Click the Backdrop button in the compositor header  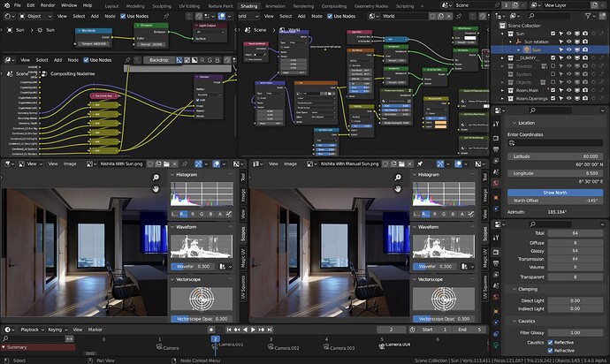[x=159, y=60]
